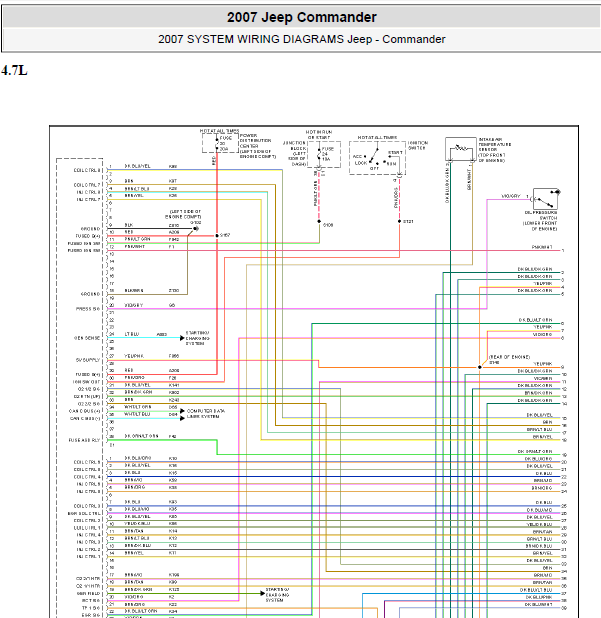This screenshot has height=618, width=601.
Task: Click the G102 ground point symbol
Action: [x=196, y=228]
